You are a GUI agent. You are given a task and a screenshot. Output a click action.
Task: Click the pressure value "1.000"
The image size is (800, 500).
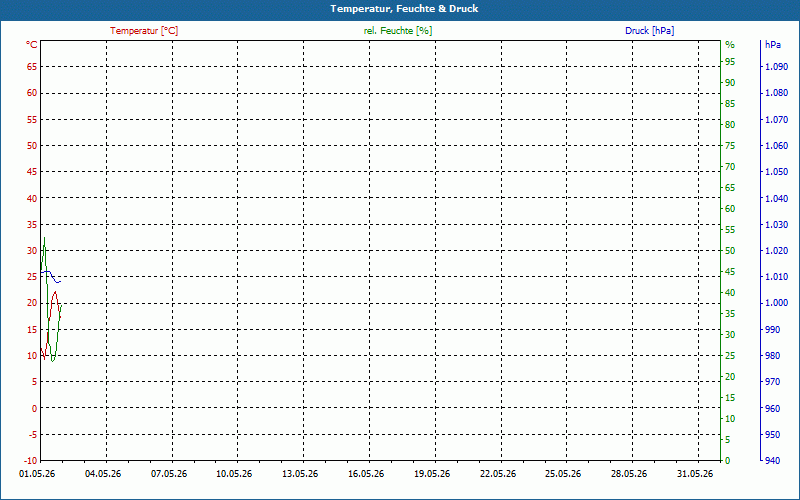[x=777, y=303]
